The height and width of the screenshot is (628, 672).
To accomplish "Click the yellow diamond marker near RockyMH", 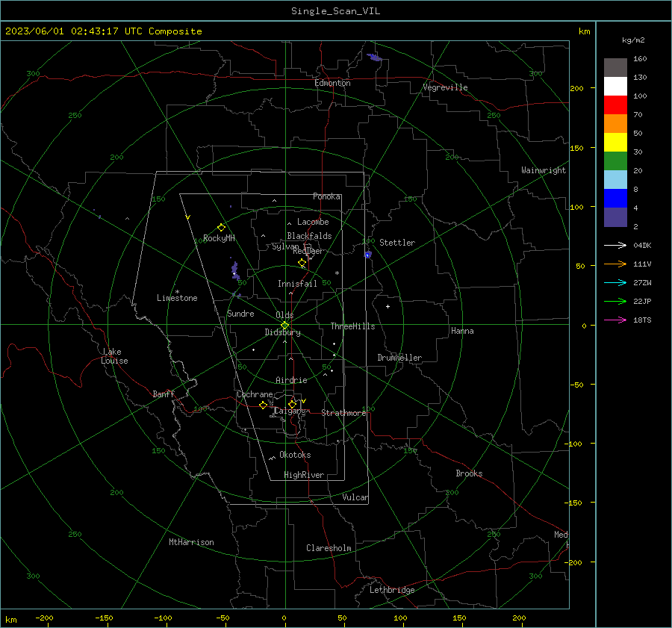I will click(x=221, y=227).
